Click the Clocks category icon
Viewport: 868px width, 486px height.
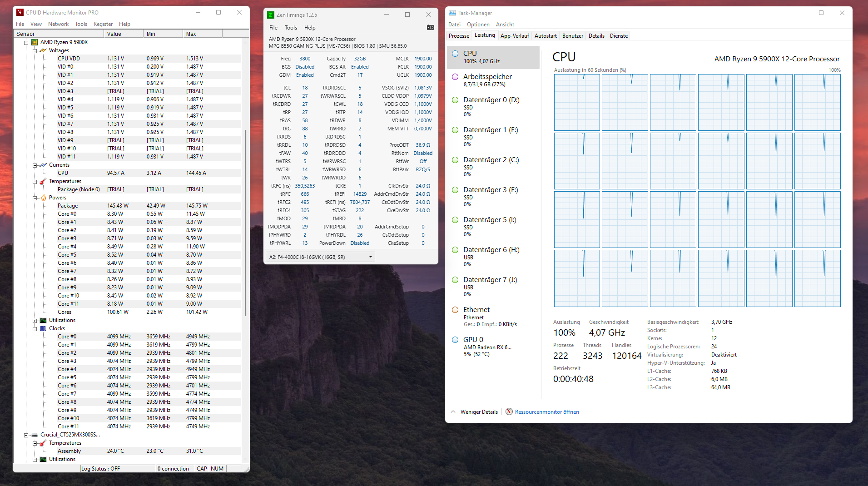(43, 328)
